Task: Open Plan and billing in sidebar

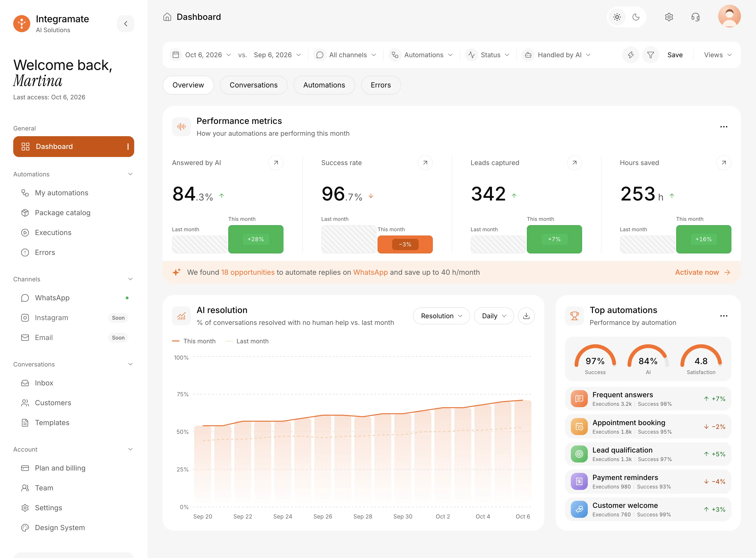Action: [x=73, y=468]
